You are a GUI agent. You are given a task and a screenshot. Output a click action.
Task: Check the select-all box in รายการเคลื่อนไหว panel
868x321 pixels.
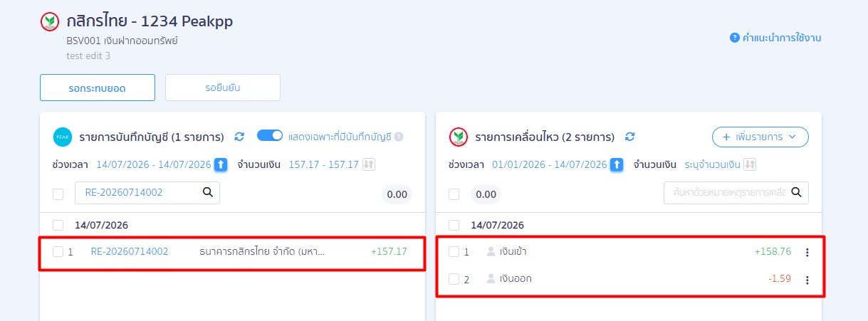click(454, 194)
